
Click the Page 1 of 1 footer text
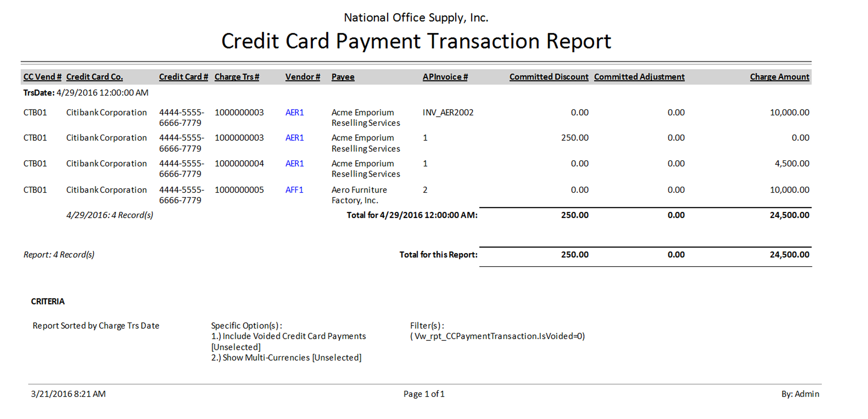click(424, 394)
